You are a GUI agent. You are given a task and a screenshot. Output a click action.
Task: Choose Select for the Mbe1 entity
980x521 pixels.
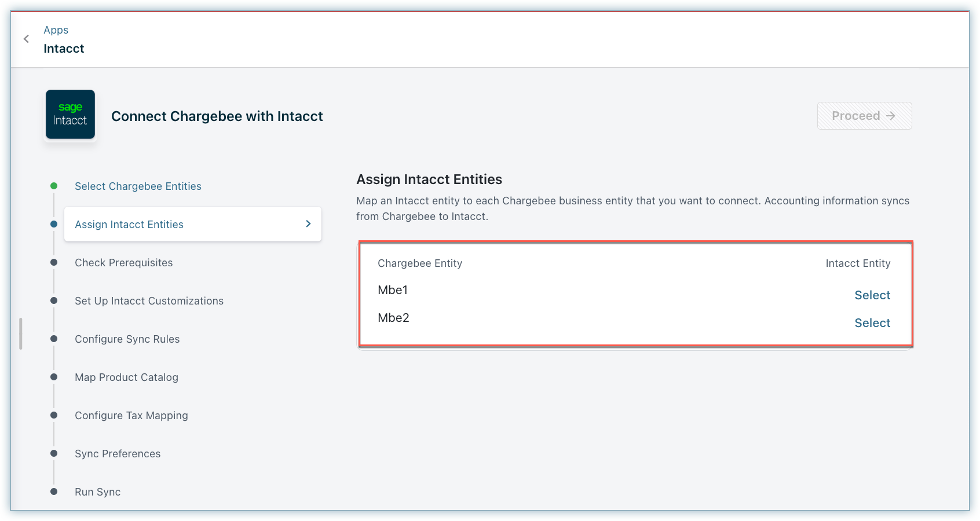[872, 295]
